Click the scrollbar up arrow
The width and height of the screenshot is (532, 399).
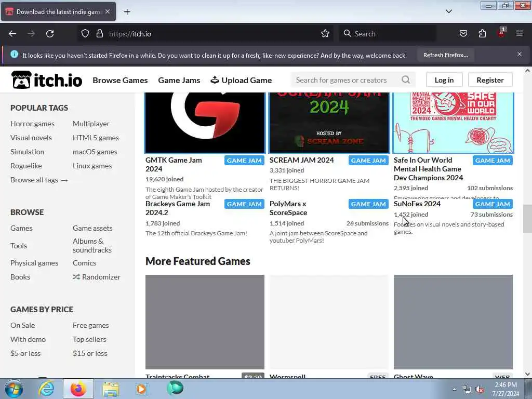coord(527,71)
